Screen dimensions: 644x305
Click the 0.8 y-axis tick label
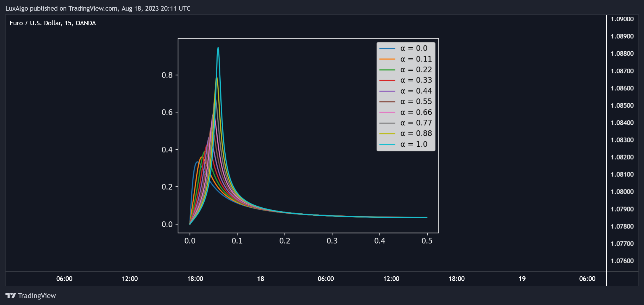pyautogui.click(x=167, y=75)
